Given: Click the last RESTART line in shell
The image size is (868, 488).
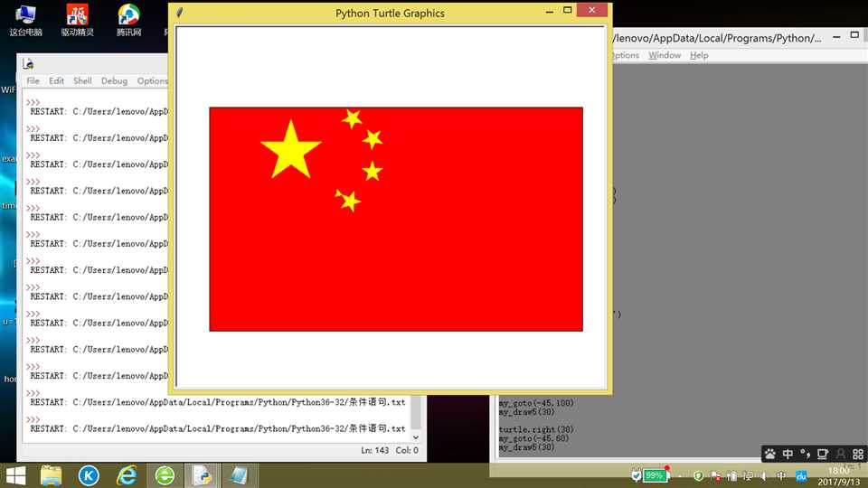Looking at the screenshot, I should coord(218,428).
